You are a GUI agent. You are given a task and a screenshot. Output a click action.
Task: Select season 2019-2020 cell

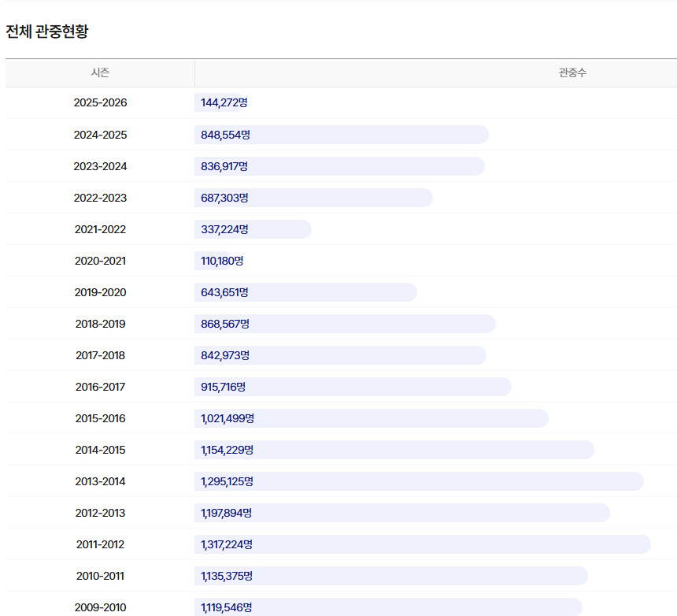[100, 292]
